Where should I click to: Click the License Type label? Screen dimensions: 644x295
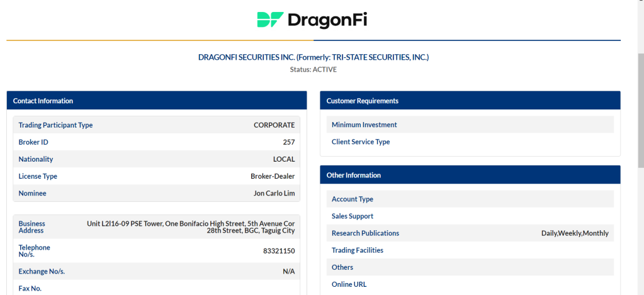pyautogui.click(x=38, y=176)
